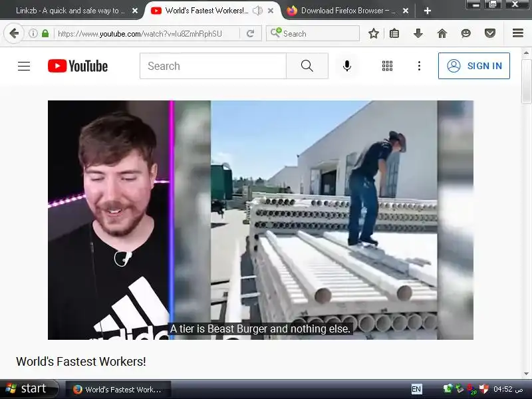Click the EN language indicator in tray
Viewport: 532px width, 399px height.
[x=416, y=389]
